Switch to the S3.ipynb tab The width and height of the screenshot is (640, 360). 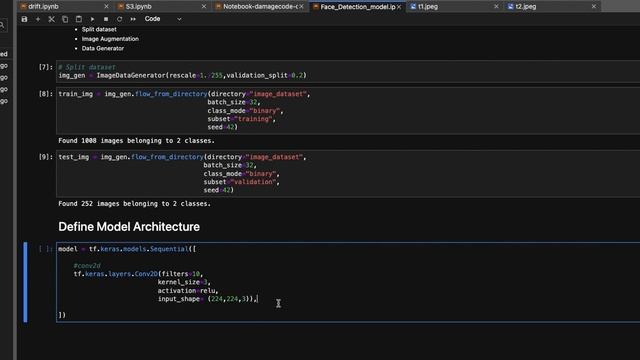(x=138, y=7)
